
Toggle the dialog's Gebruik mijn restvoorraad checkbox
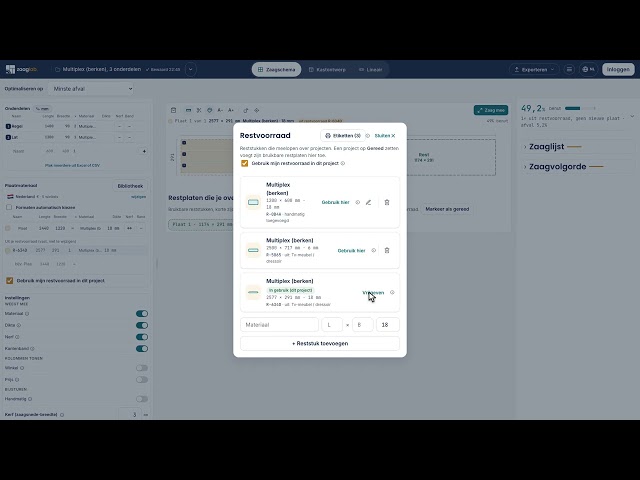point(244,163)
